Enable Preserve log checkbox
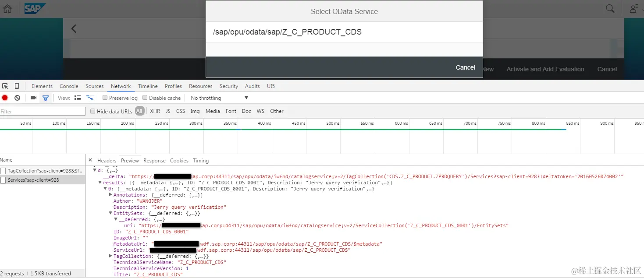Image resolution: width=644 pixels, height=278 pixels. [105, 98]
